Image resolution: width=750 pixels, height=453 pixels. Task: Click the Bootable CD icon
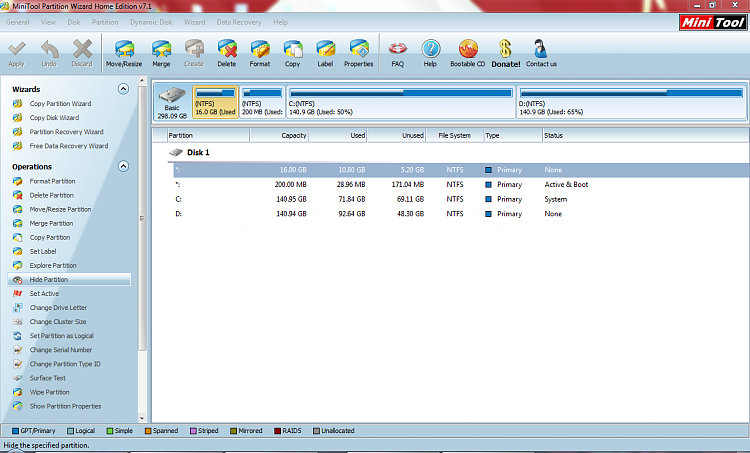pos(468,49)
